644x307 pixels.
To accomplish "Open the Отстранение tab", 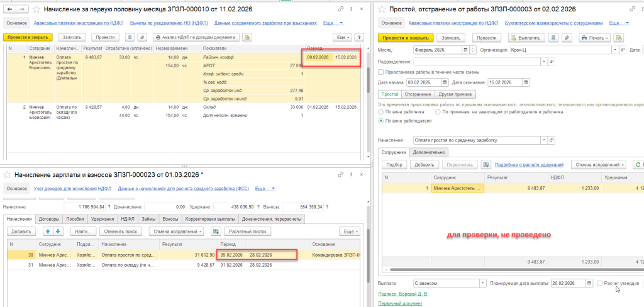I will coord(418,94).
